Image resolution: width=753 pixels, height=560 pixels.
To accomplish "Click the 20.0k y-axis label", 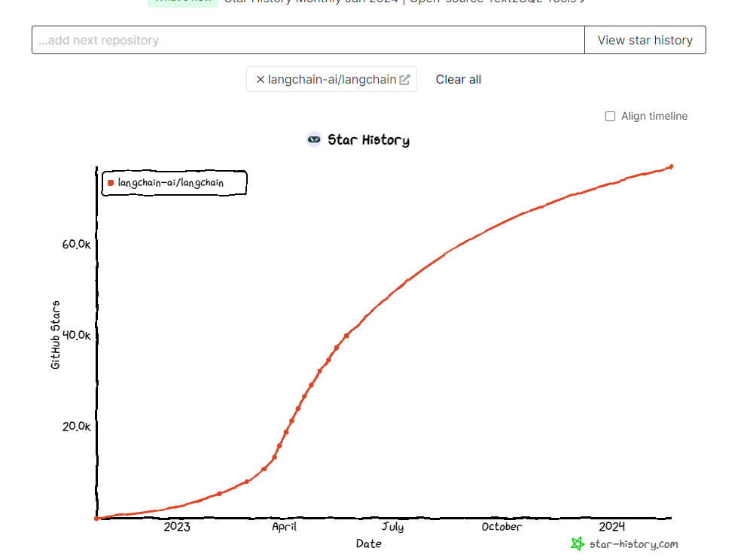I will click(x=76, y=426).
